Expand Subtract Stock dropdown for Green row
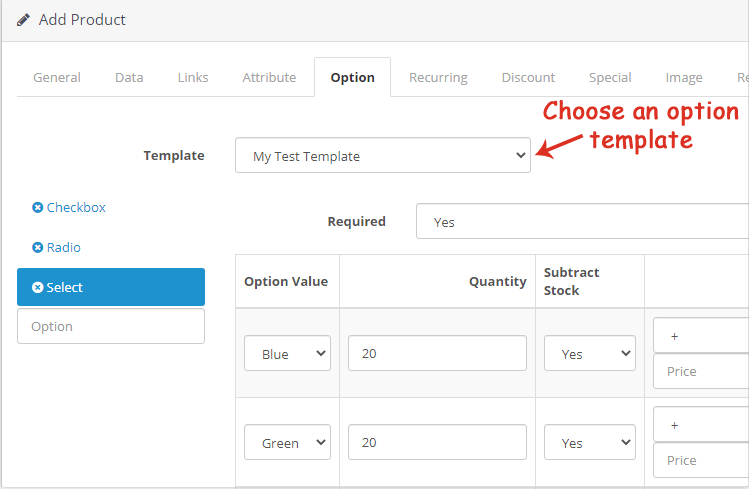Screen dimensions: 749x489 [589, 442]
